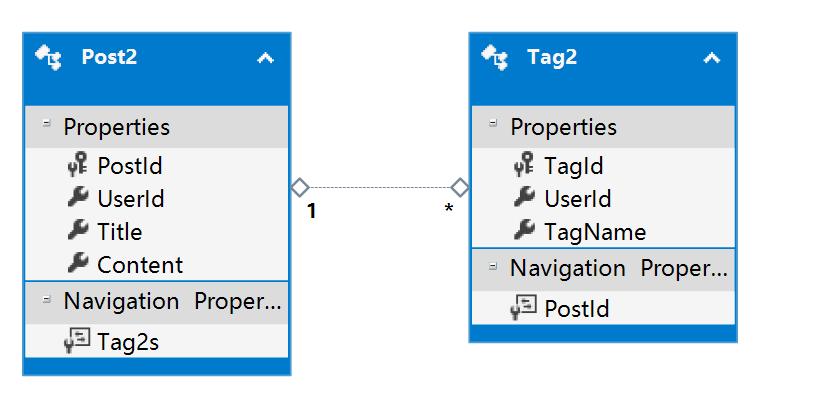The width and height of the screenshot is (820, 406).
Task: Collapse the Tag2 entity with chevron
Action: tap(711, 58)
